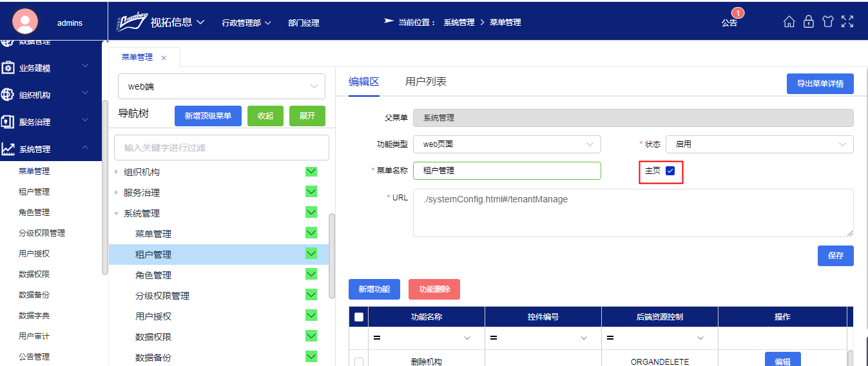Close the 菜单管理 tab
This screenshot has height=366, width=868.
164,57
